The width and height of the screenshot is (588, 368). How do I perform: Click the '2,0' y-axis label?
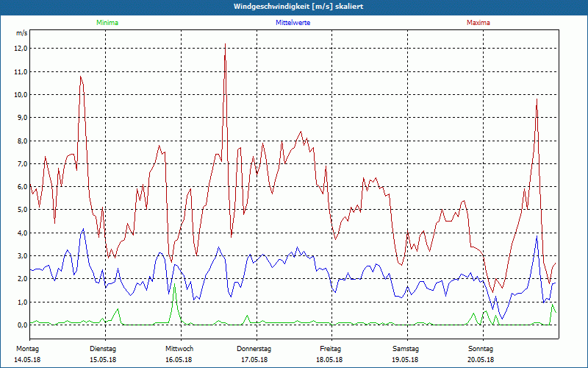[22, 279]
